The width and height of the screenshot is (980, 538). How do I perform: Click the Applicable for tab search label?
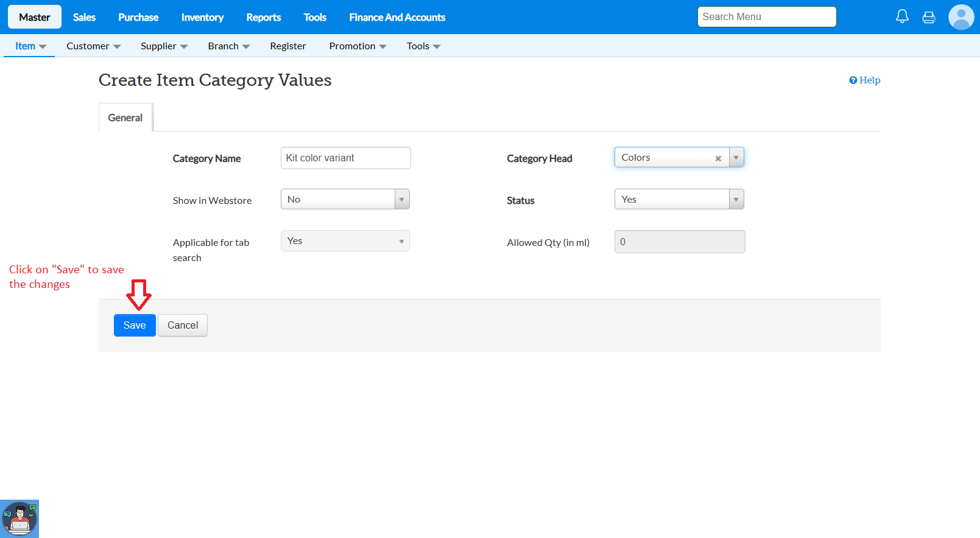(211, 250)
